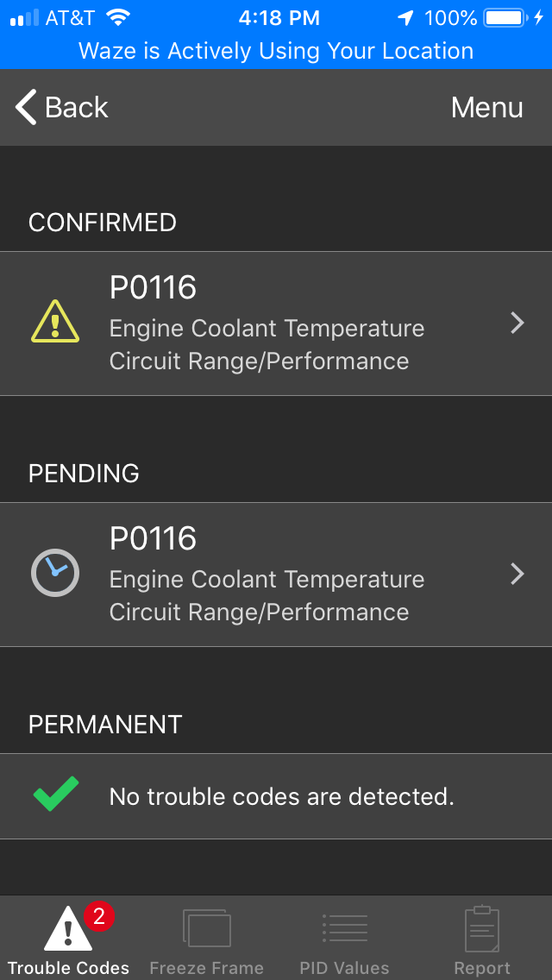Viewport: 552px width, 980px height.
Task: Select the confirmed P0116 code title
Action: [x=154, y=287]
